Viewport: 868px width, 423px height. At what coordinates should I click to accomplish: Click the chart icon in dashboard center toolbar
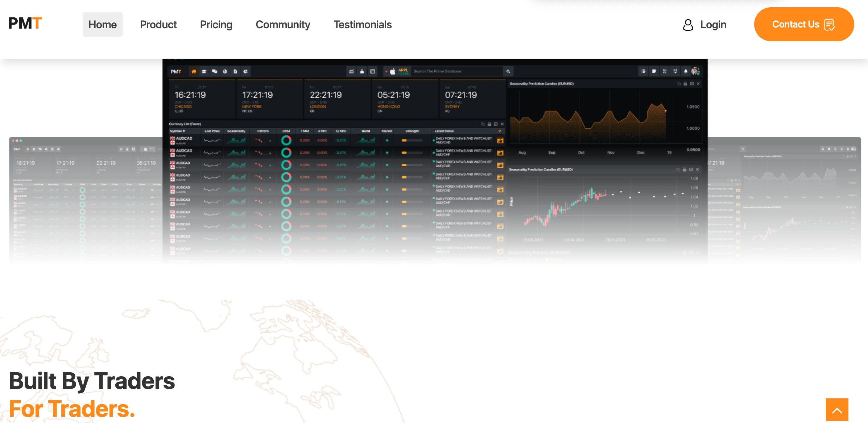pos(351,71)
